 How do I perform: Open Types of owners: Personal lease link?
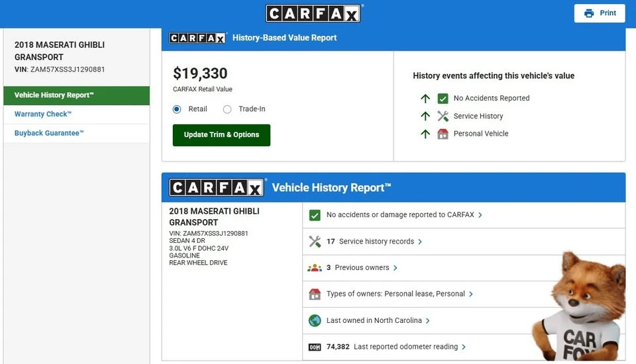[396, 294]
